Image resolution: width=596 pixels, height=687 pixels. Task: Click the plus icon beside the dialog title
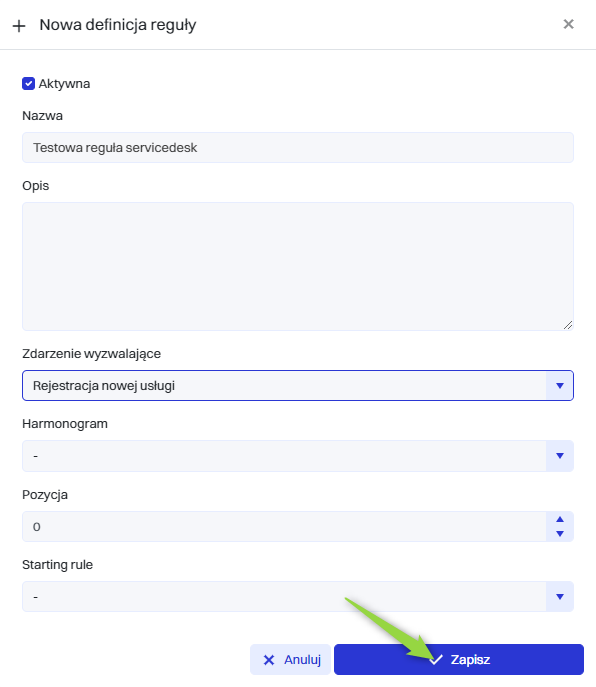(x=19, y=26)
